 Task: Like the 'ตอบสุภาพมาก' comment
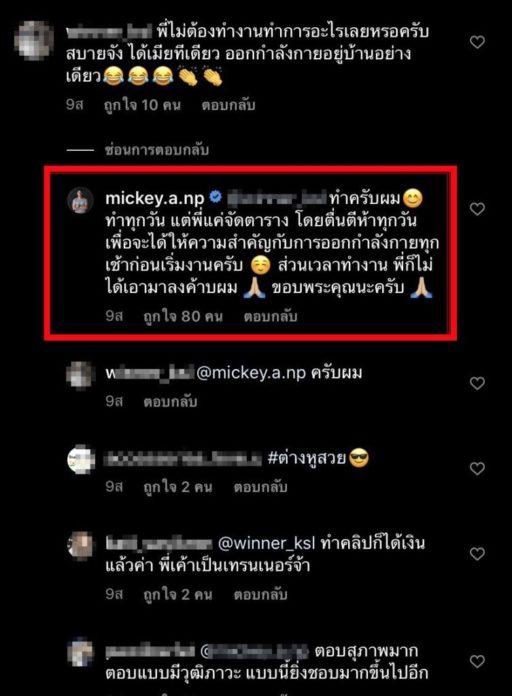[477, 661]
